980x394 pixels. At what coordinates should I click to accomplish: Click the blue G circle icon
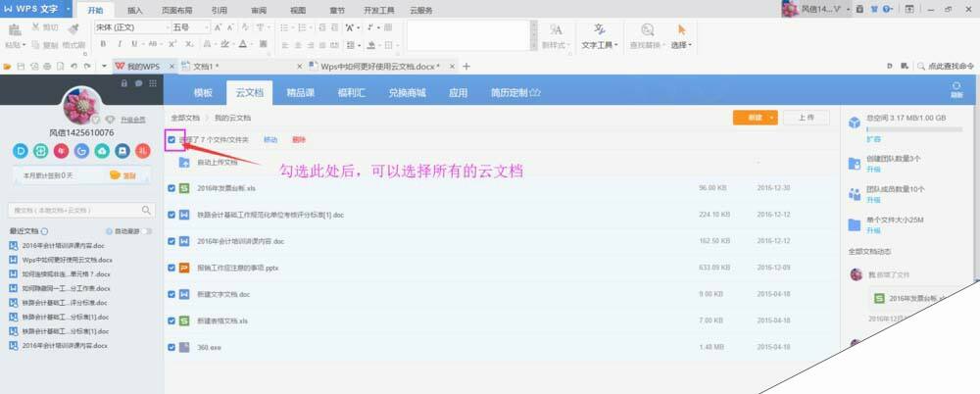[81, 151]
